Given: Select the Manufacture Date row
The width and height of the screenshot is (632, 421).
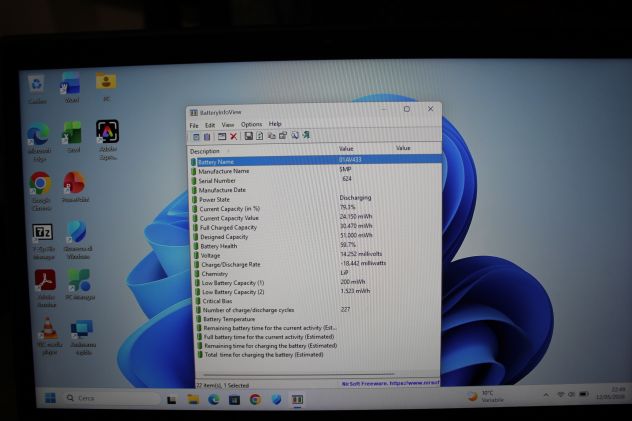Looking at the screenshot, I should 316,190.
